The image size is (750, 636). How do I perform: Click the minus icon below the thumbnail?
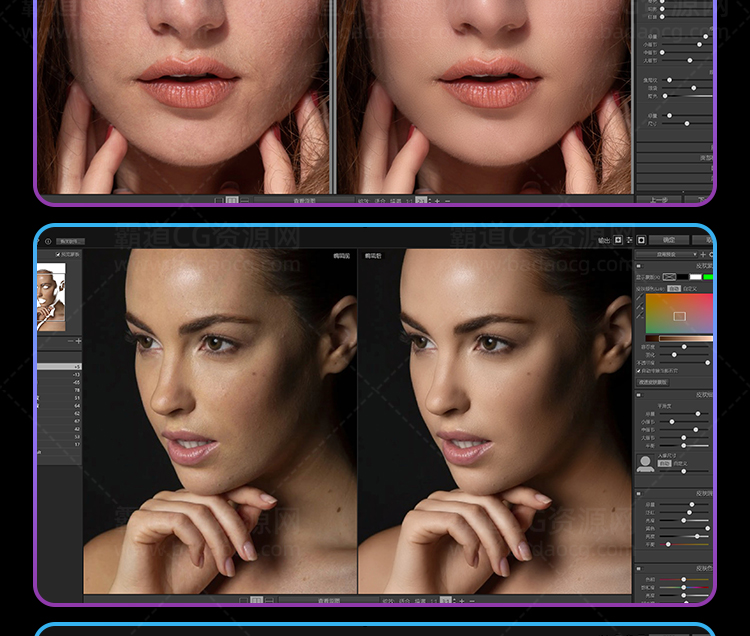71,341
